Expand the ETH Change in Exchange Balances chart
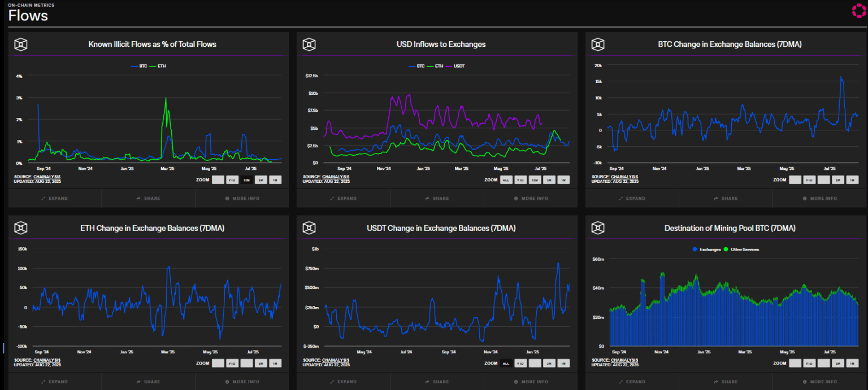 54,382
